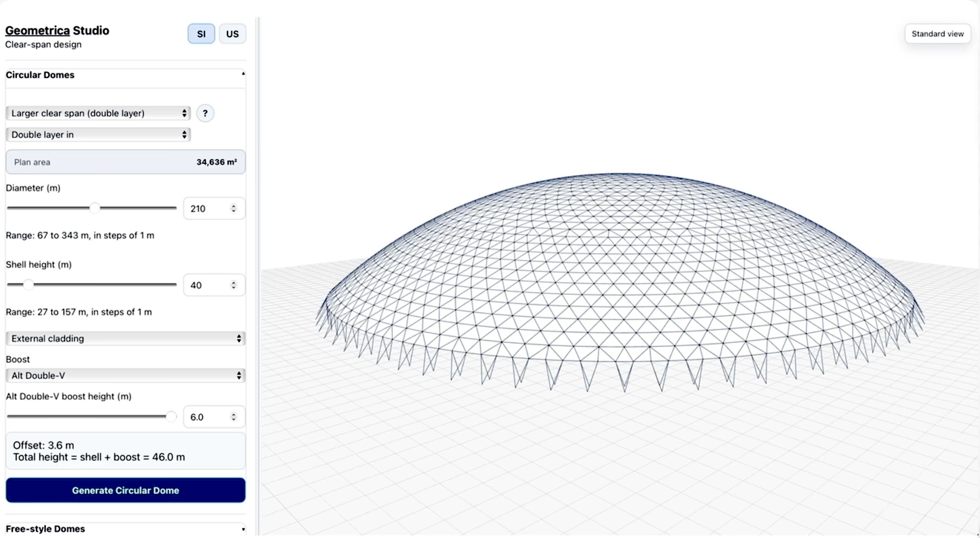Focus the boost height field showing 6.0

pyautogui.click(x=214, y=417)
